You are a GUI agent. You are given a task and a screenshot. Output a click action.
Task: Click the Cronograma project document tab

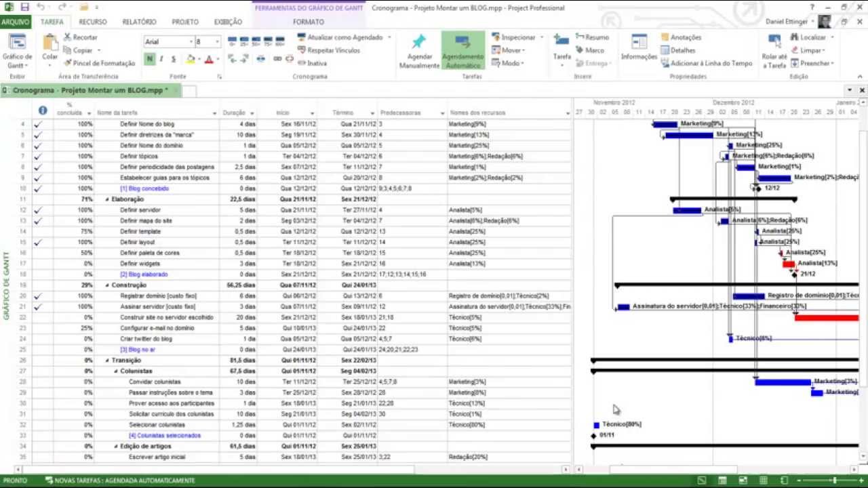(91, 90)
